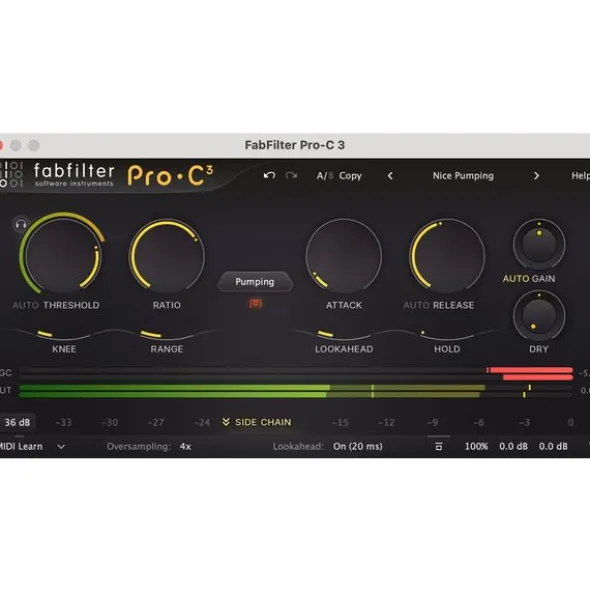Click the Dry knob
This screenshot has width=590, height=591.
(539, 315)
